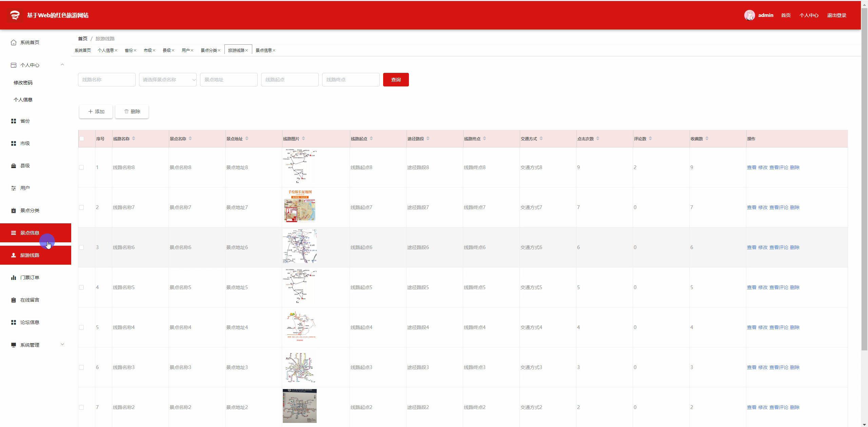
Task: Toggle the select-all header checkbox
Action: point(82,139)
